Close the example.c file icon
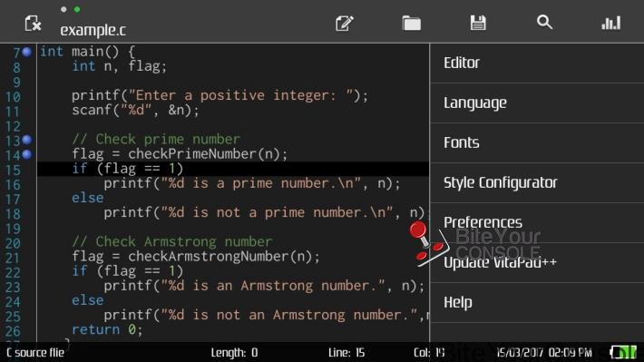The height and width of the screenshot is (362, 644). tap(33, 24)
